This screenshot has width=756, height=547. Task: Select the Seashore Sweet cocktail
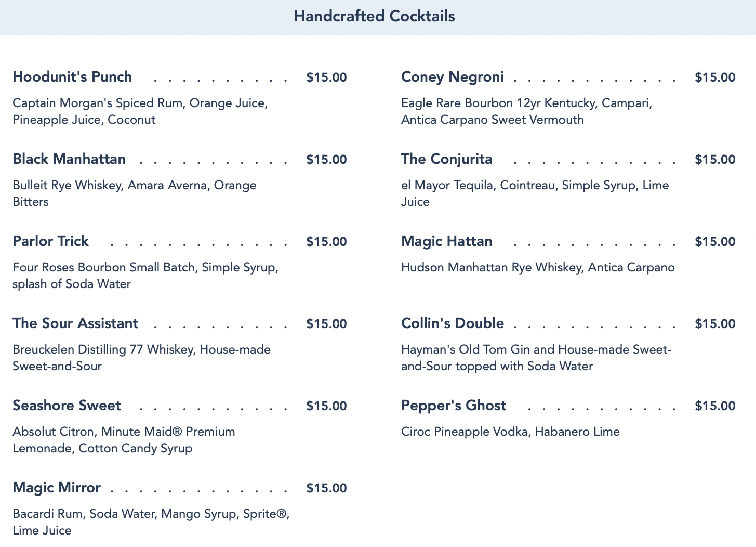(67, 406)
